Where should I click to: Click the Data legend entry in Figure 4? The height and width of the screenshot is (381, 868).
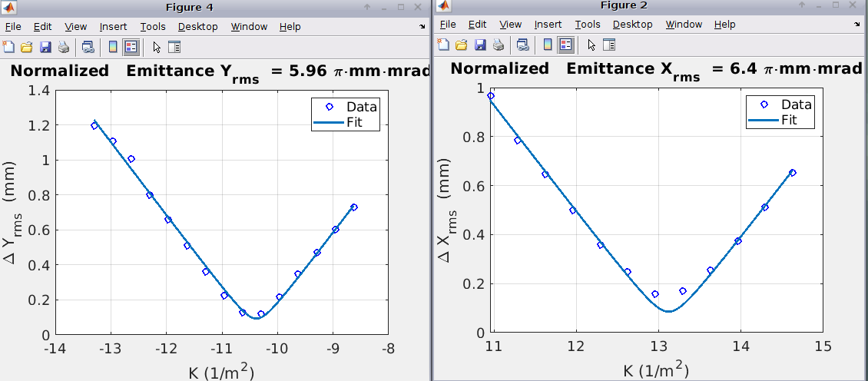[x=361, y=107]
